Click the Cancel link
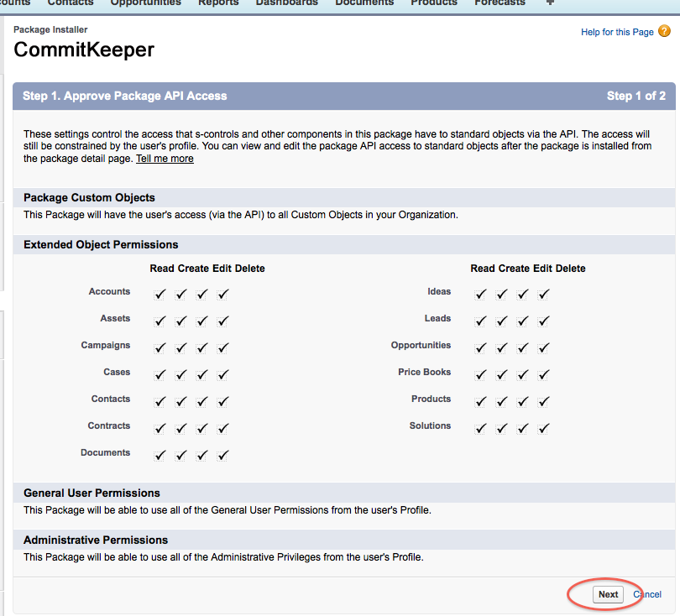The width and height of the screenshot is (680, 616). point(647,594)
